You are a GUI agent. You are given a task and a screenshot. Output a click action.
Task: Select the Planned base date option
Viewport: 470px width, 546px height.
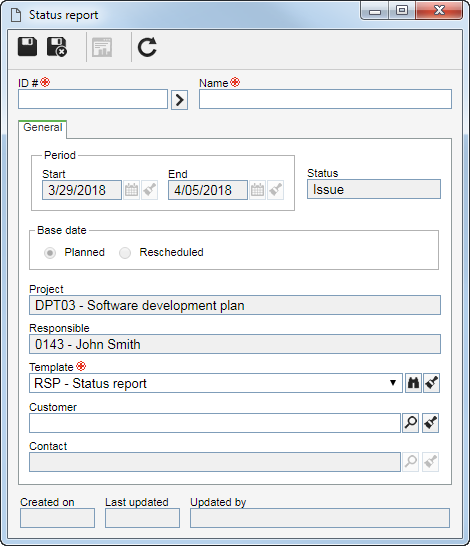50,253
